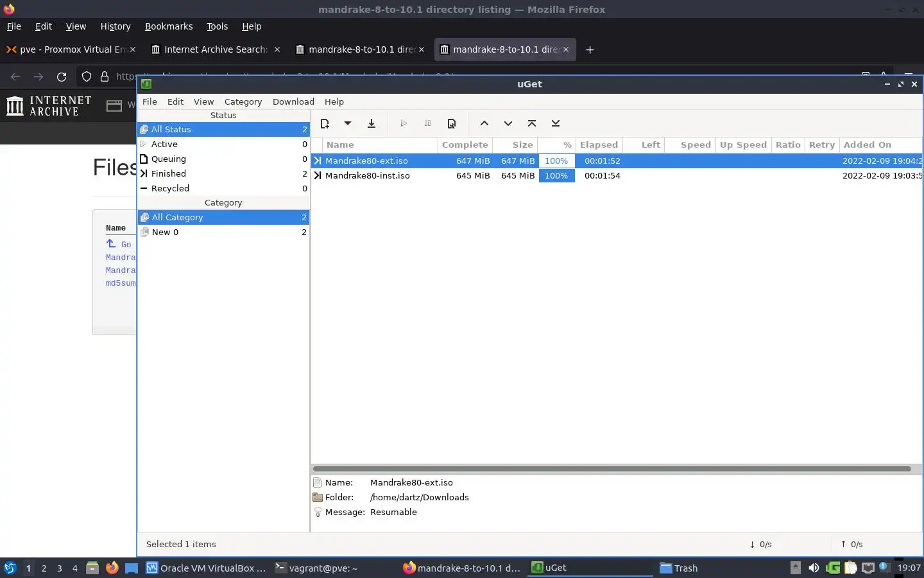The image size is (924, 578).
Task: Open the uGet Edit menu
Action: (x=175, y=101)
